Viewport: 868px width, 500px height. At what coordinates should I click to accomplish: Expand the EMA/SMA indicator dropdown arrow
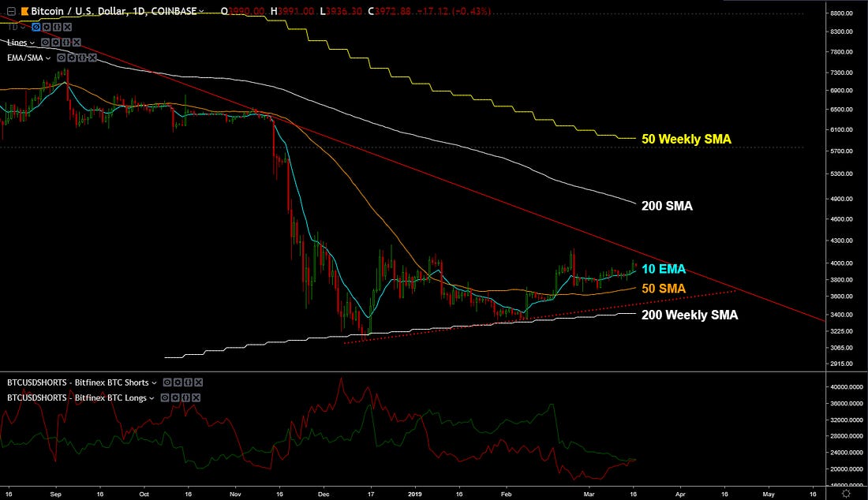point(49,58)
